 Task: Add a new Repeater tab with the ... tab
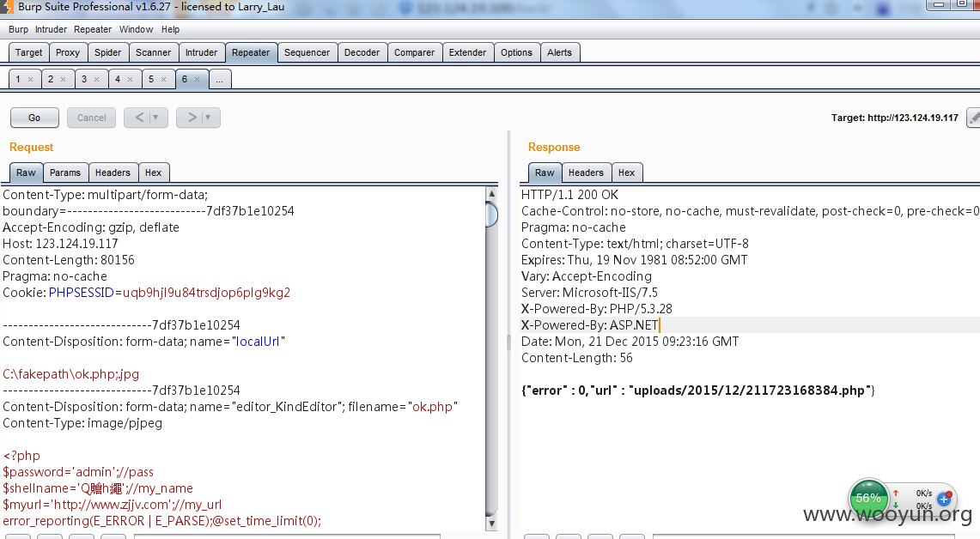tap(219, 79)
